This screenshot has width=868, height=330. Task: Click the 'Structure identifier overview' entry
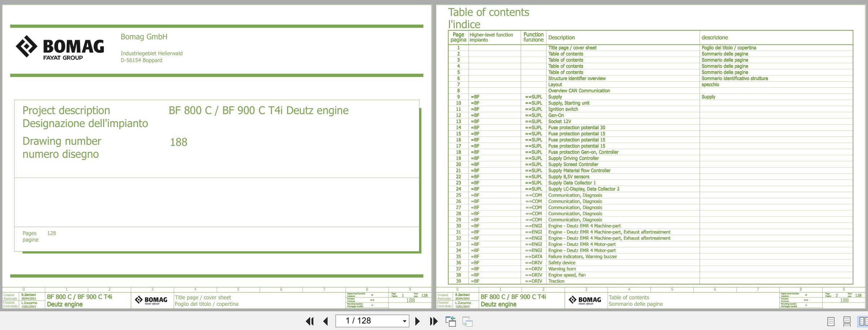point(577,78)
